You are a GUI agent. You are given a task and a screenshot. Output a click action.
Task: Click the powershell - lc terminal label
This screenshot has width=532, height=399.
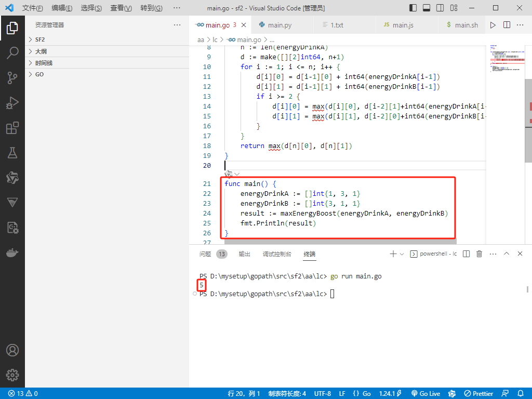[x=434, y=254]
